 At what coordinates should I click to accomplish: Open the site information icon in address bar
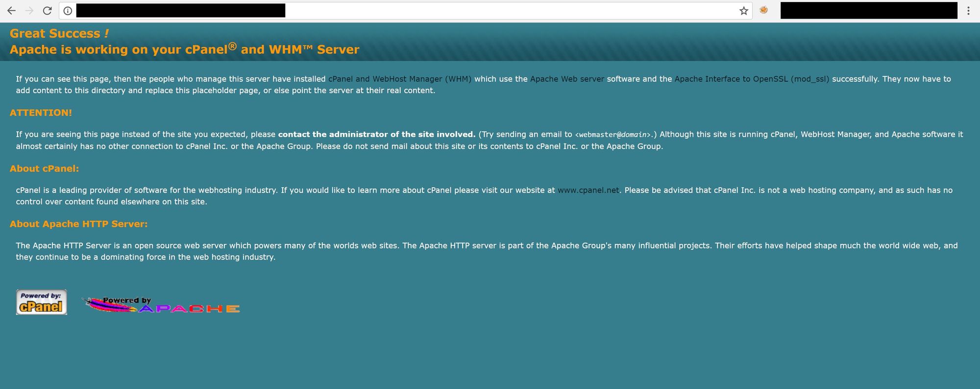tap(68, 11)
